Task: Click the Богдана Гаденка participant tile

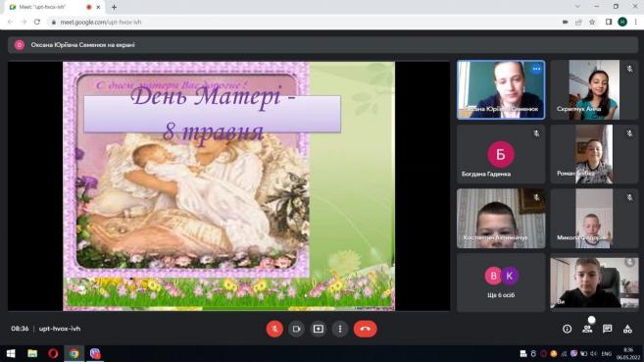Action: coord(501,154)
